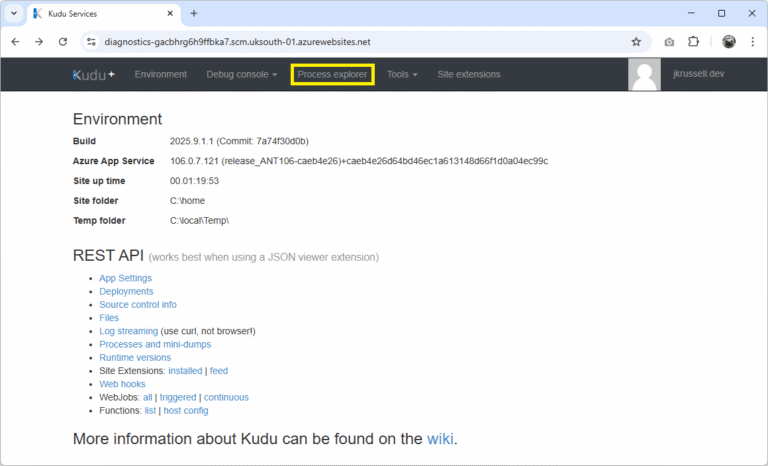Open a new browser tab
This screenshot has width=768, height=466.
point(194,14)
